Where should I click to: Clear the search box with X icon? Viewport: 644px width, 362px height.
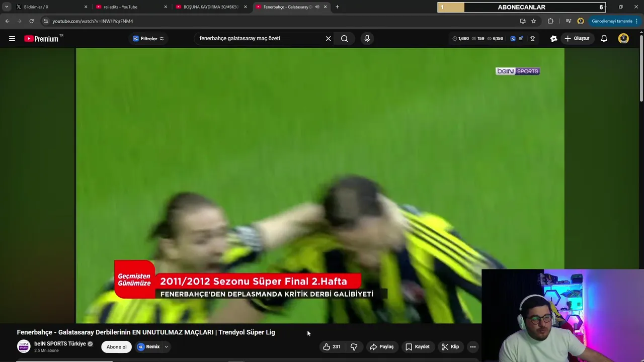[x=328, y=39]
